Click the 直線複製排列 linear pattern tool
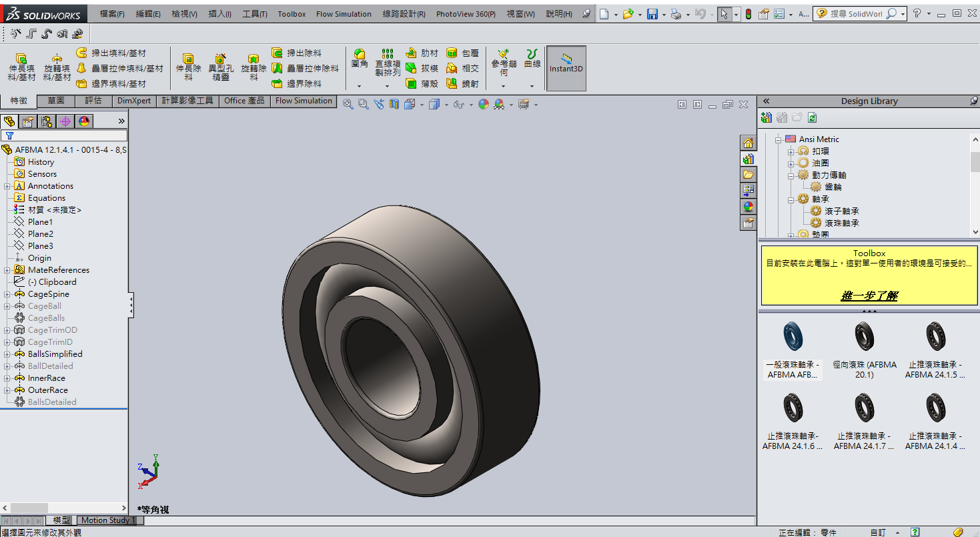The image size is (980, 537). (x=388, y=62)
